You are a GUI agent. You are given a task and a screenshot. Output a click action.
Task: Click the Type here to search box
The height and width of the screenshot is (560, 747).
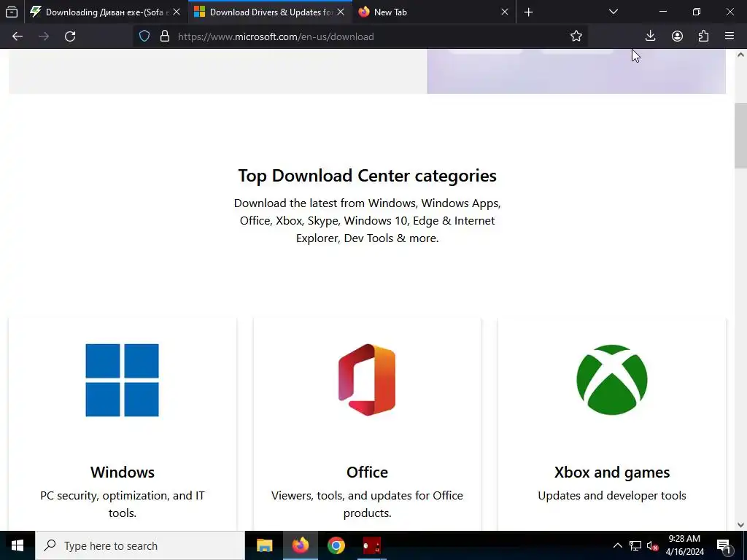click(x=140, y=545)
